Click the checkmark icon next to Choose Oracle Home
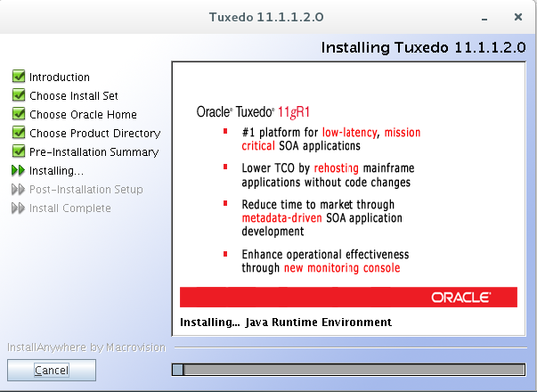This screenshot has height=392, width=537. click(19, 114)
